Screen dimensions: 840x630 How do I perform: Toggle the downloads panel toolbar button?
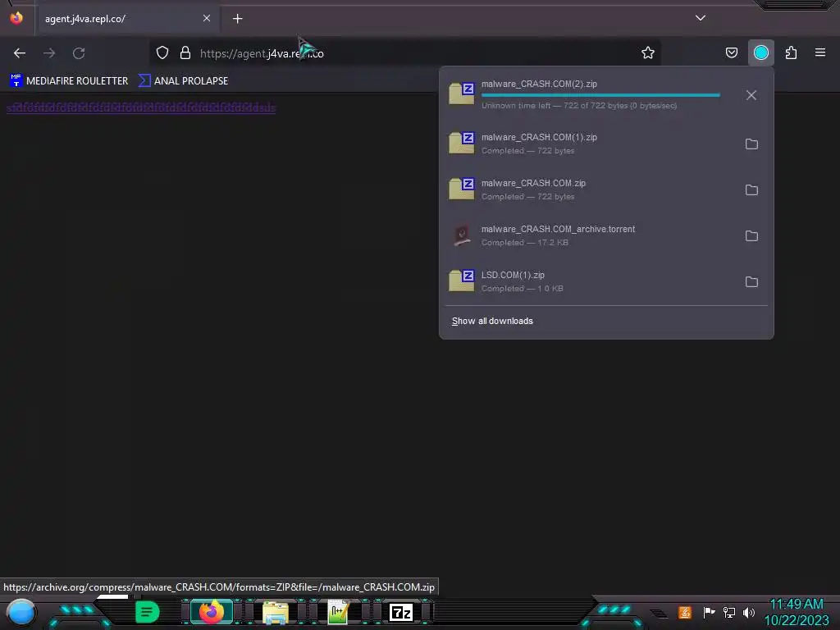[760, 52]
